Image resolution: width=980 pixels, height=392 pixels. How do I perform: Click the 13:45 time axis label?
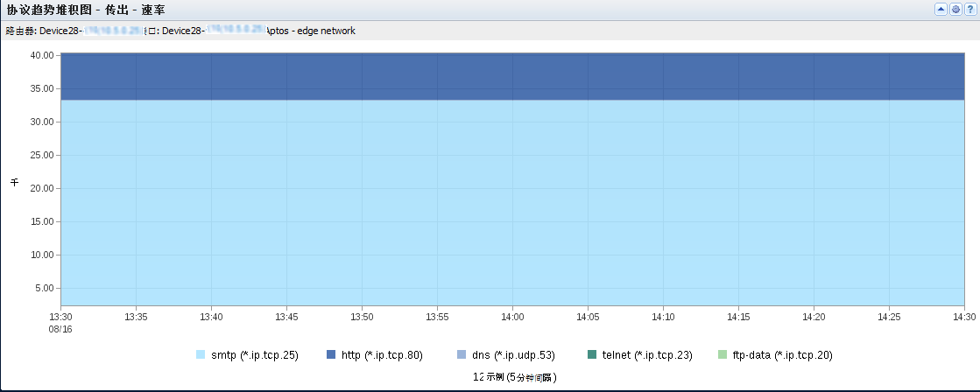pyautogui.click(x=286, y=317)
